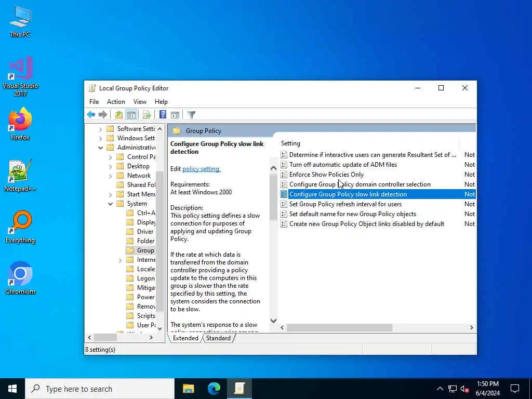Select Configure Group Policy domain controller selection

pos(378,184)
